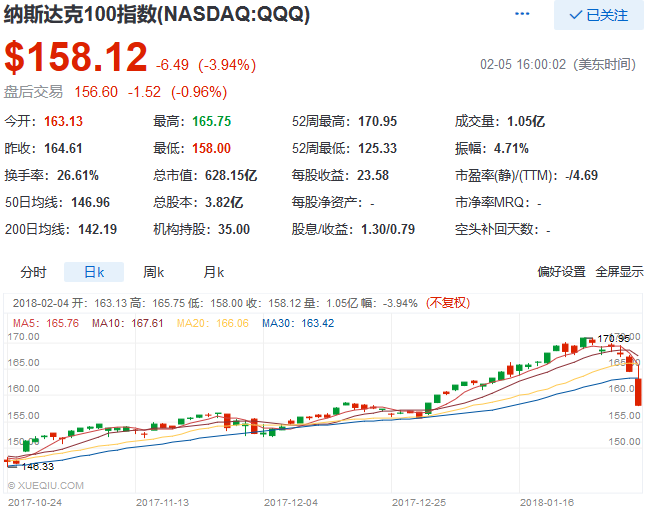Click the after-hours change -1.52

pyautogui.click(x=144, y=92)
